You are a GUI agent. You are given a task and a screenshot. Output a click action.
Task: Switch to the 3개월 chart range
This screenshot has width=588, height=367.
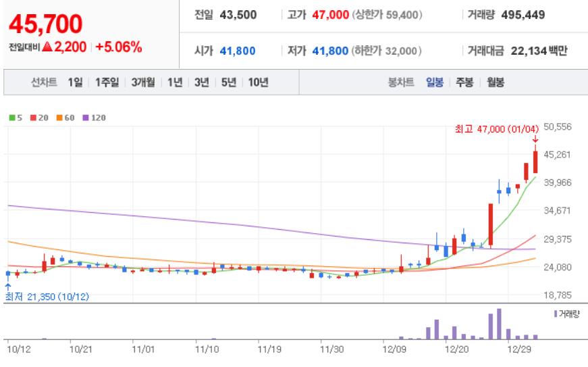pyautogui.click(x=143, y=82)
